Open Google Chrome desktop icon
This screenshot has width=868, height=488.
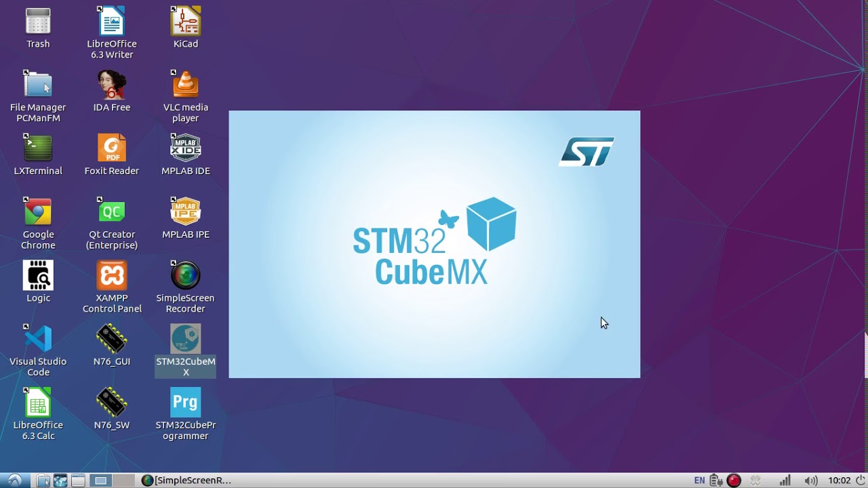[38, 212]
